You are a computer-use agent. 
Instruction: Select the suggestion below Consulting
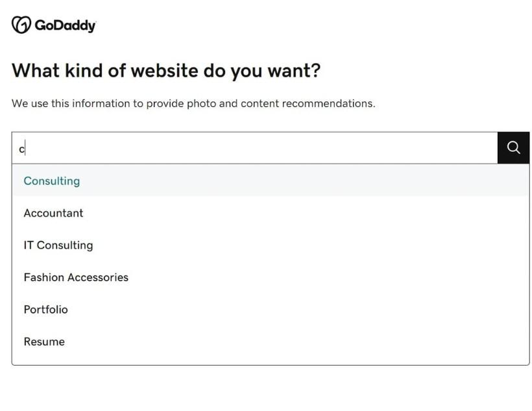pos(53,213)
